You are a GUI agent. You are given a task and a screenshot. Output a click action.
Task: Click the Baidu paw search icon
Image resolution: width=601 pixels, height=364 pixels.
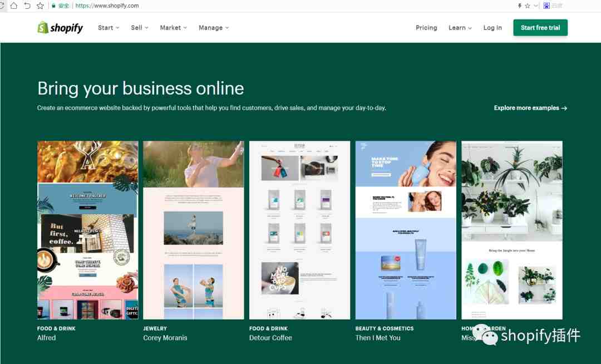[546, 6]
